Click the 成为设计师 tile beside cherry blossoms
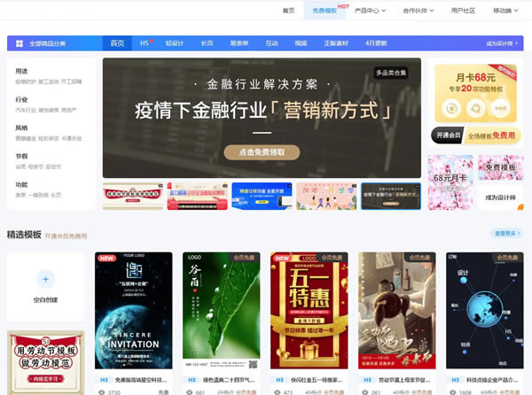Viewport: 532px width, 395px height. click(x=500, y=197)
